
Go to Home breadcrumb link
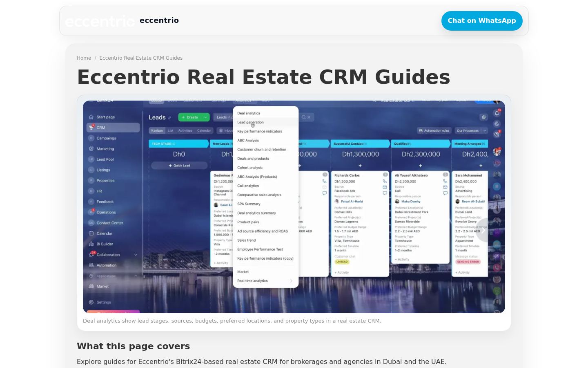[84, 58]
